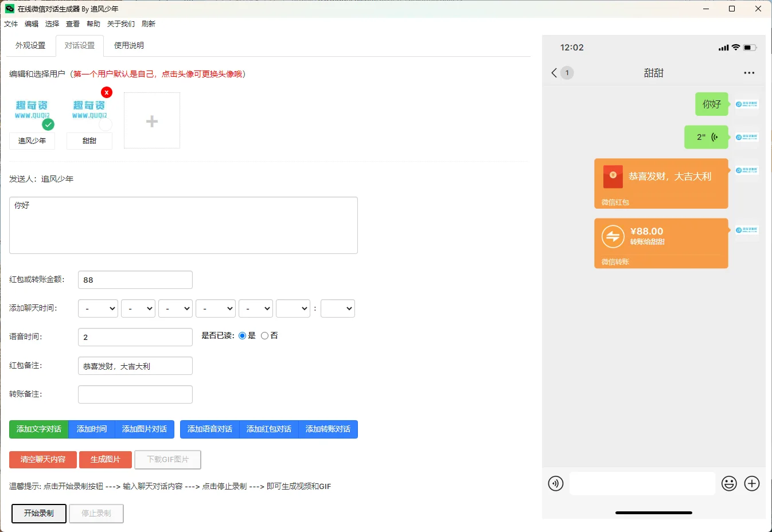The image size is (772, 532).
Task: Open the first chat time dropdown
Action: tap(98, 308)
